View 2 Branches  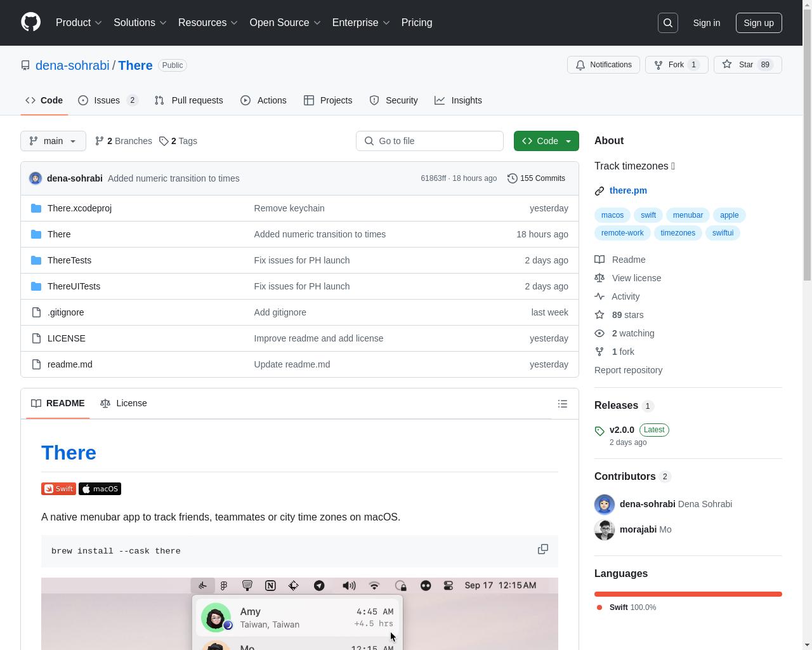(124, 141)
